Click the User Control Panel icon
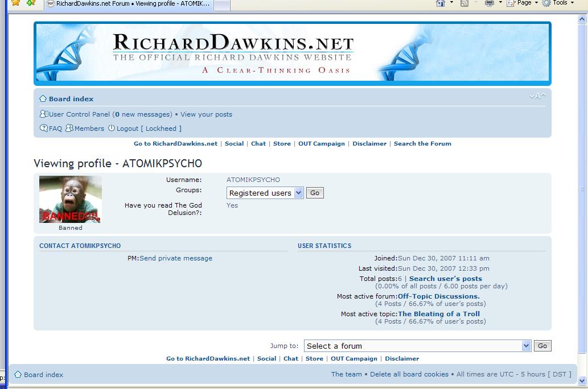 (x=43, y=114)
